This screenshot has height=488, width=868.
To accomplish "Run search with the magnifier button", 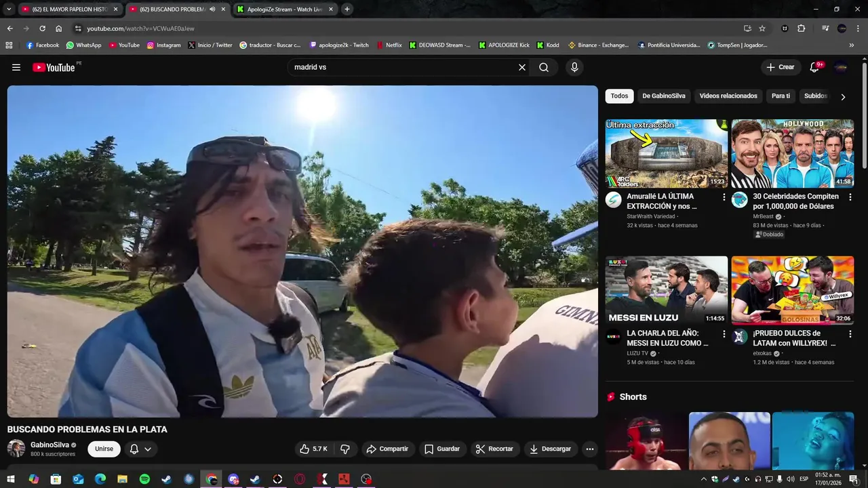I will 544,67.
